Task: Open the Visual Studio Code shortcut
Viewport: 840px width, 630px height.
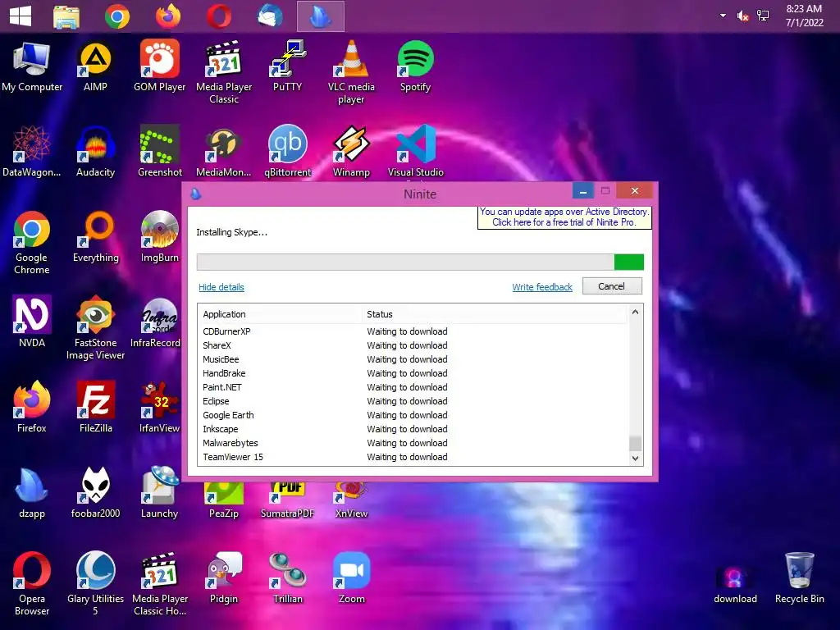Action: pos(416,152)
